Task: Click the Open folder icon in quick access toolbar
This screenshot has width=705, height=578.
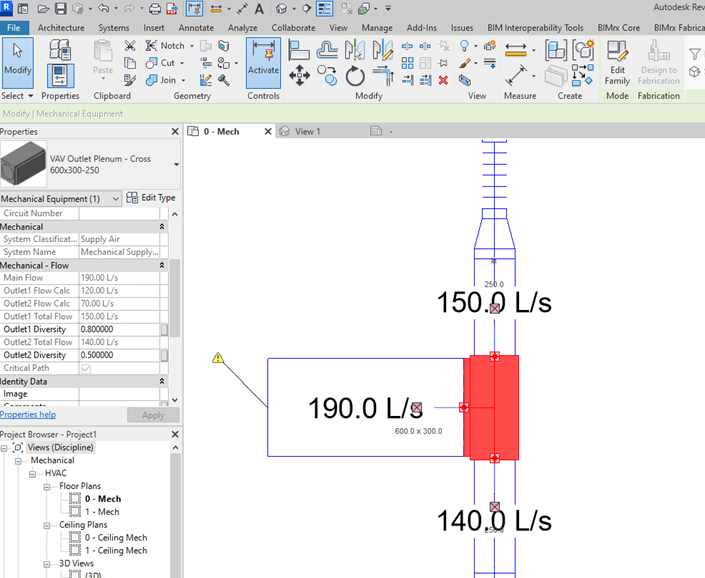Action: (43, 9)
